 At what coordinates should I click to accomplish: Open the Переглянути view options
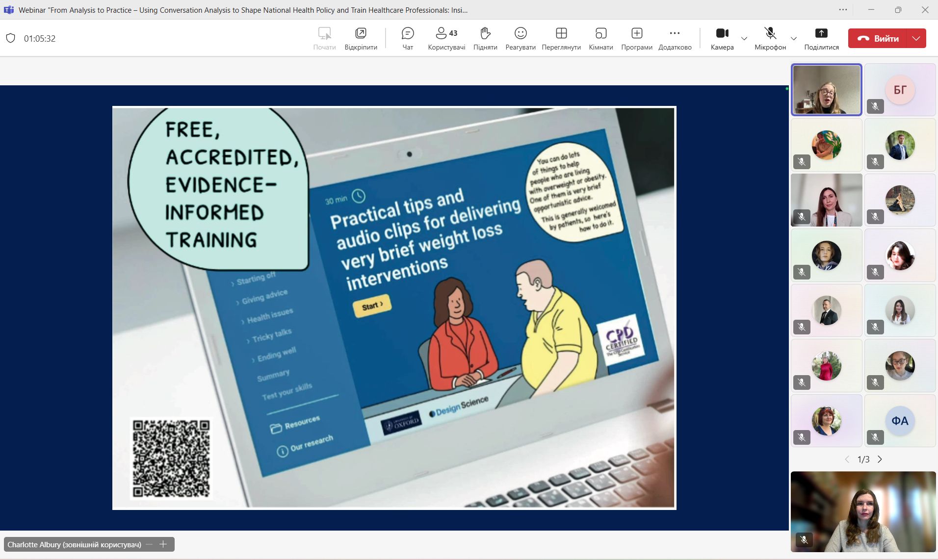pyautogui.click(x=561, y=38)
